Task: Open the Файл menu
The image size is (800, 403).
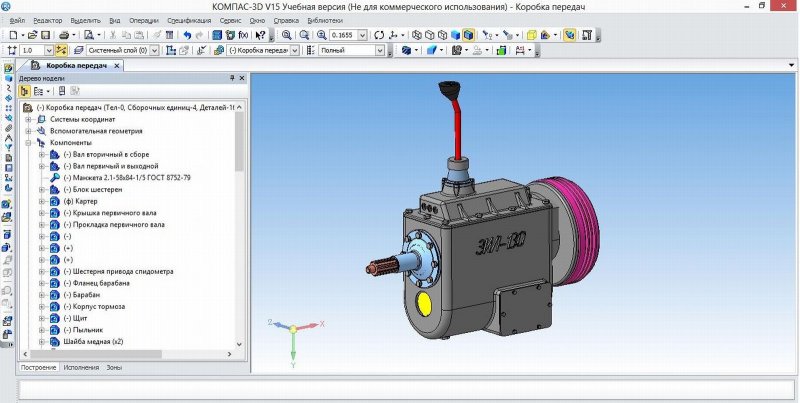Action: pos(17,21)
